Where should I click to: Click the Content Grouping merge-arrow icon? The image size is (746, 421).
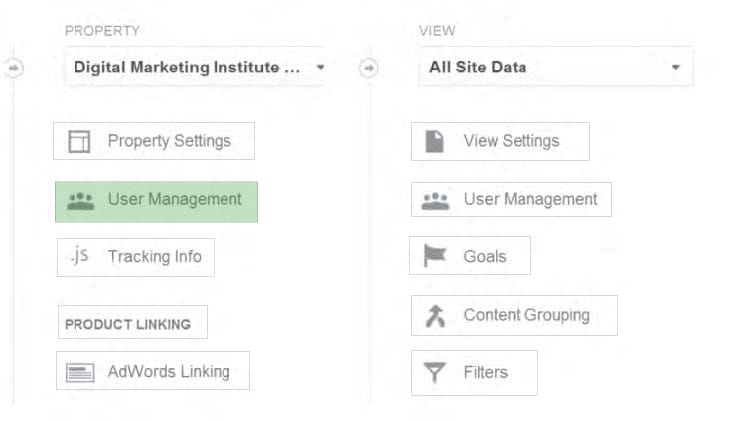point(435,316)
